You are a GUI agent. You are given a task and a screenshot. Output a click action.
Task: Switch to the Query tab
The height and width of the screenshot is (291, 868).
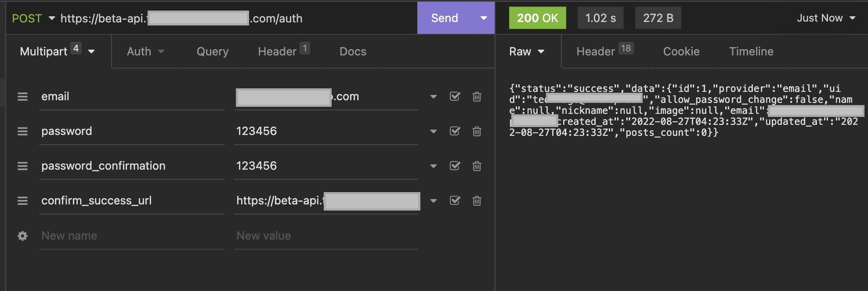213,51
